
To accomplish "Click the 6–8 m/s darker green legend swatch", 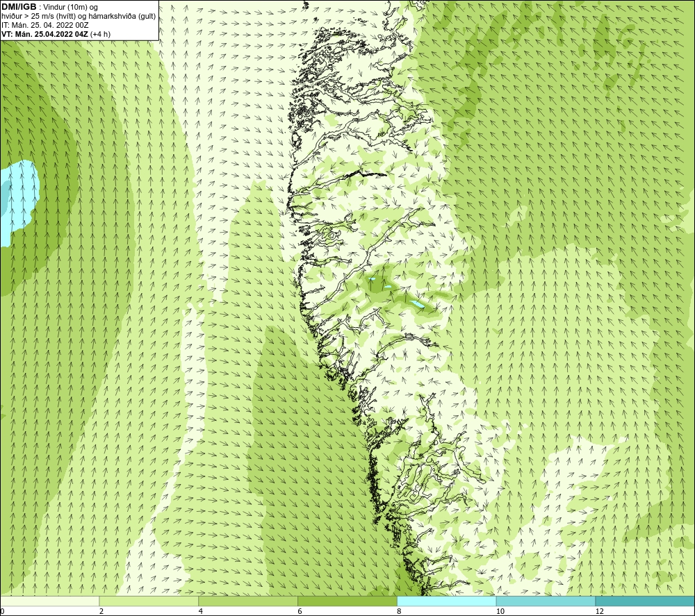I will tap(347, 601).
